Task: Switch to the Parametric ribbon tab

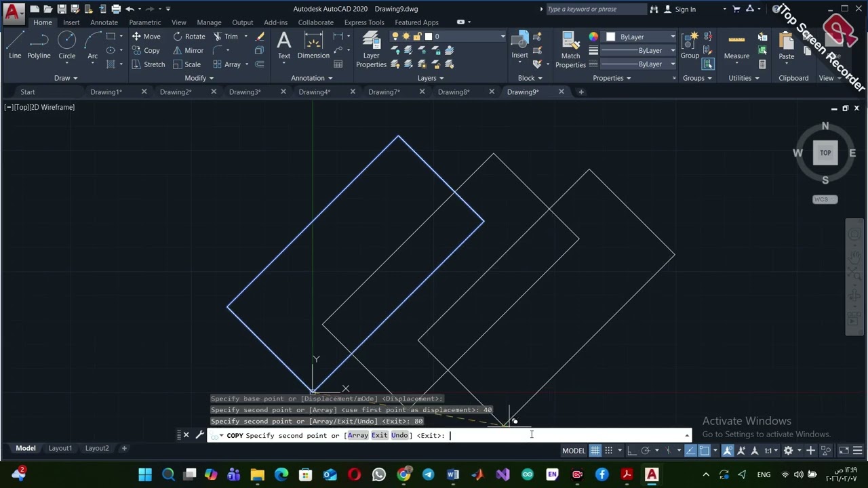Action: coord(145,22)
